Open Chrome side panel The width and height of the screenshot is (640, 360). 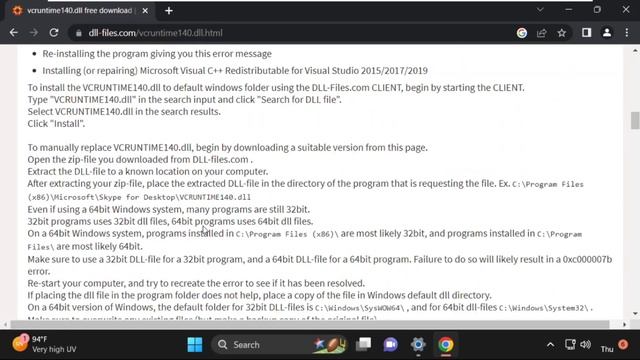pyautogui.click(x=587, y=33)
